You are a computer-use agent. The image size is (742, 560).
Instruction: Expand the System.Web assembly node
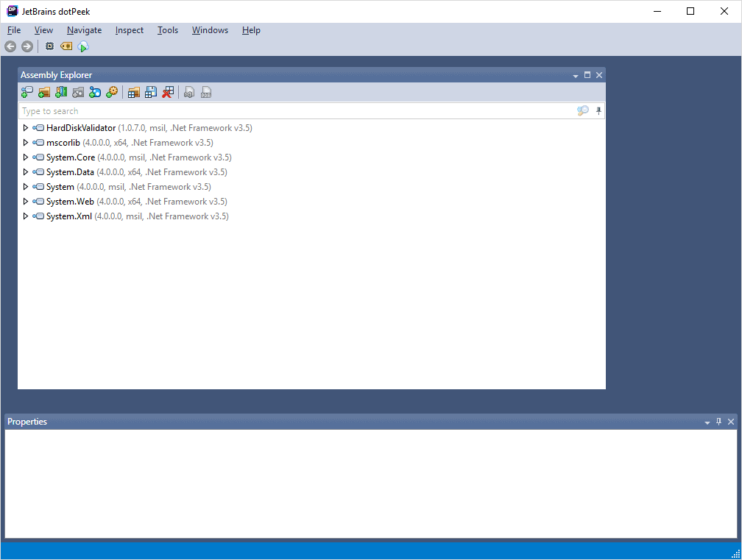point(25,201)
